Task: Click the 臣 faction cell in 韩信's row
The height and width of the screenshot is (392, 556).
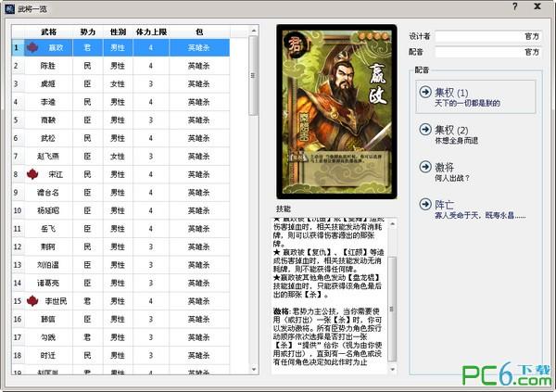Action: [x=88, y=319]
